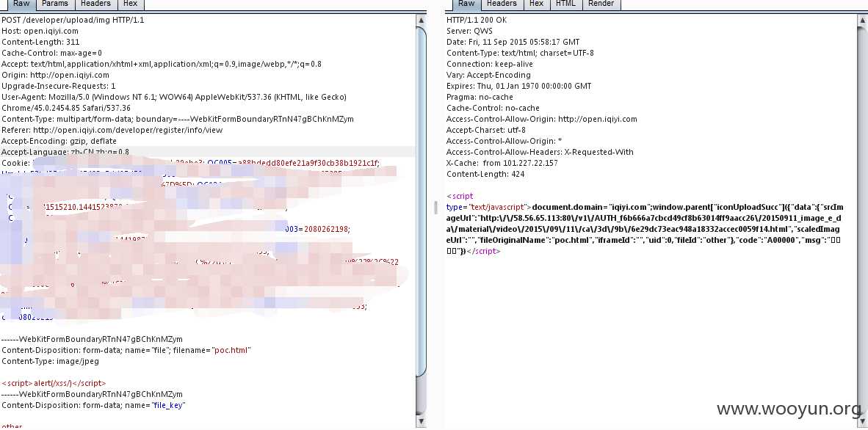
Task: Click the 'Accept: text/html,application/xhtml+xml' header line
Action: pos(162,64)
